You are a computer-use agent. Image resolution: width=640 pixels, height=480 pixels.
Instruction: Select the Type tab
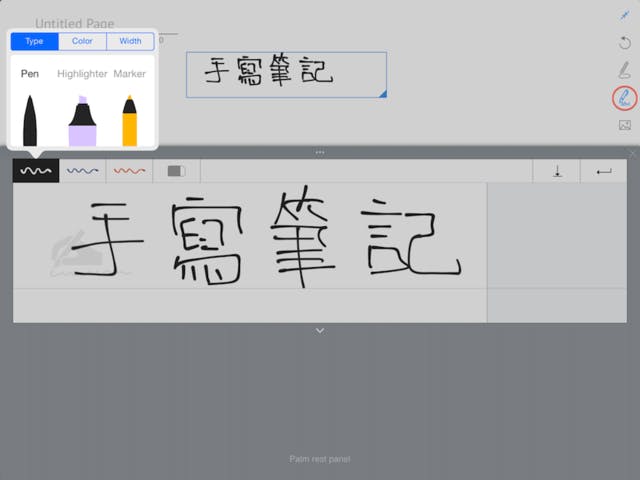[x=34, y=41]
